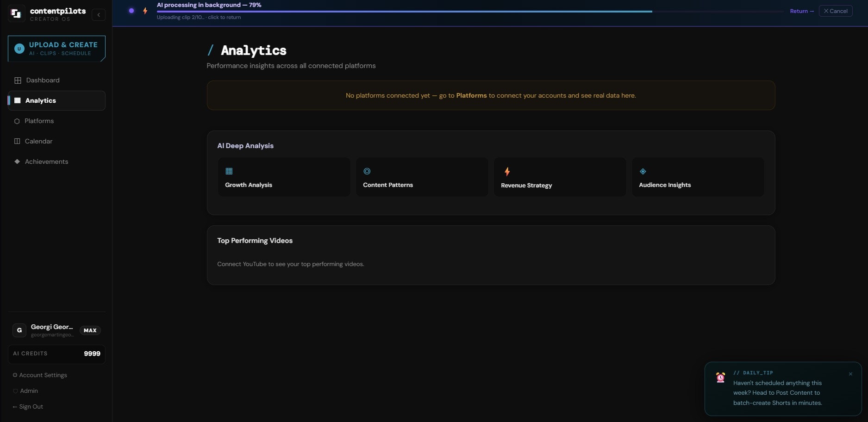Sign Out of the account

[28, 407]
